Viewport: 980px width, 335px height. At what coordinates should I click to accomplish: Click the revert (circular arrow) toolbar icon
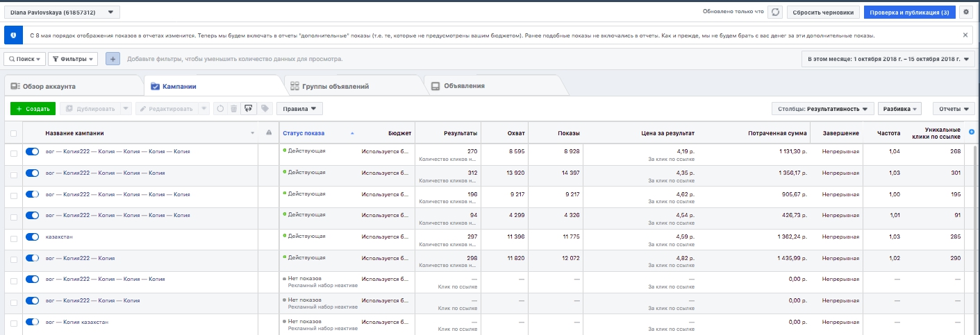219,108
